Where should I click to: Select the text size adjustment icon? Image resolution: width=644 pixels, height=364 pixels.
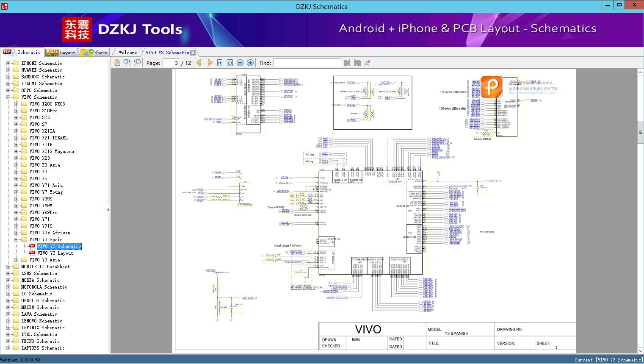pyautogui.click(x=368, y=62)
